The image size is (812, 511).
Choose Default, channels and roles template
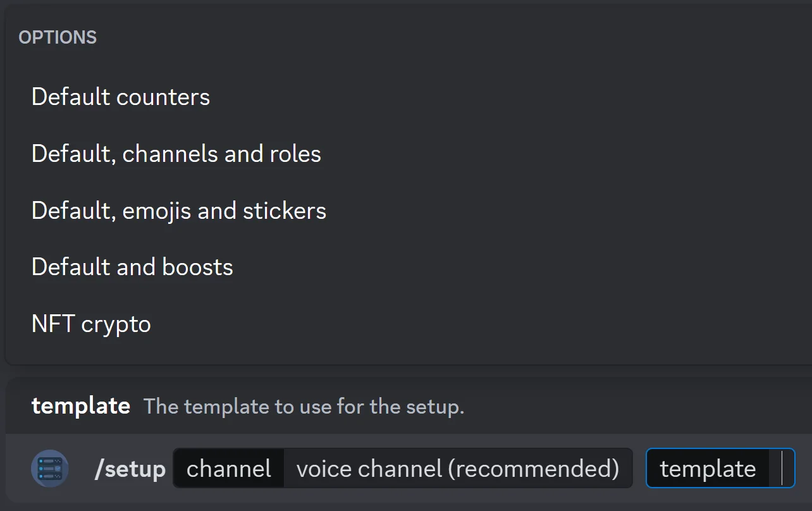(x=176, y=154)
